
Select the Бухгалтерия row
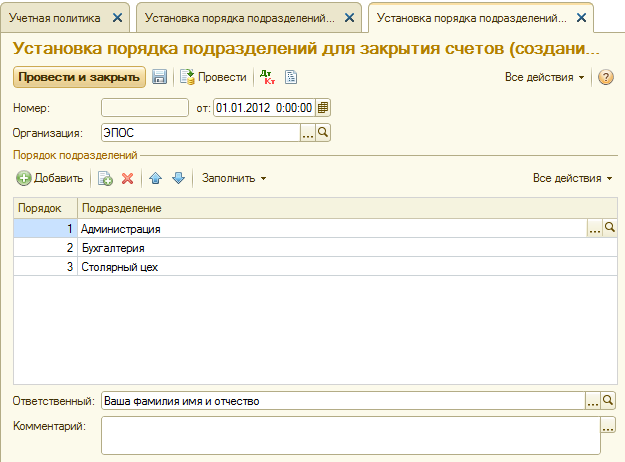pos(315,248)
